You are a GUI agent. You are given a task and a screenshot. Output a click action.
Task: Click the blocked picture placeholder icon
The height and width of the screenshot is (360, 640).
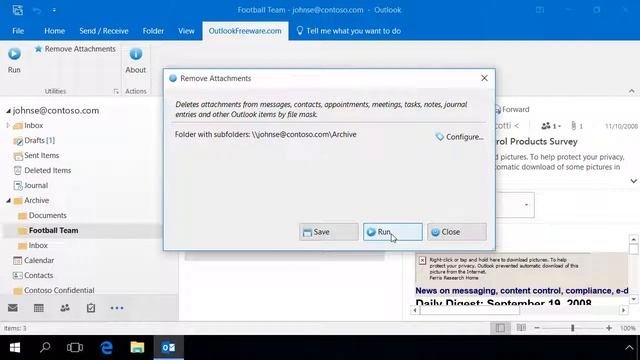[x=422, y=260]
